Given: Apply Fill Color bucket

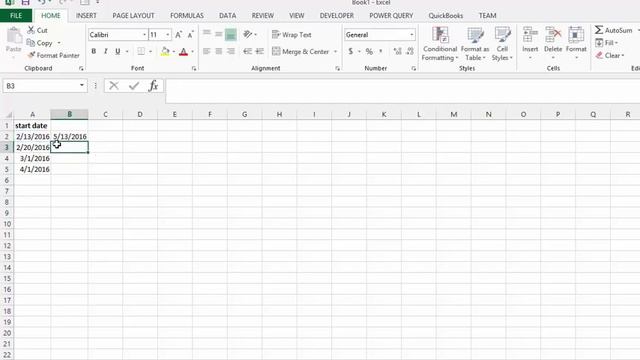Looking at the screenshot, I should click(x=165, y=51).
